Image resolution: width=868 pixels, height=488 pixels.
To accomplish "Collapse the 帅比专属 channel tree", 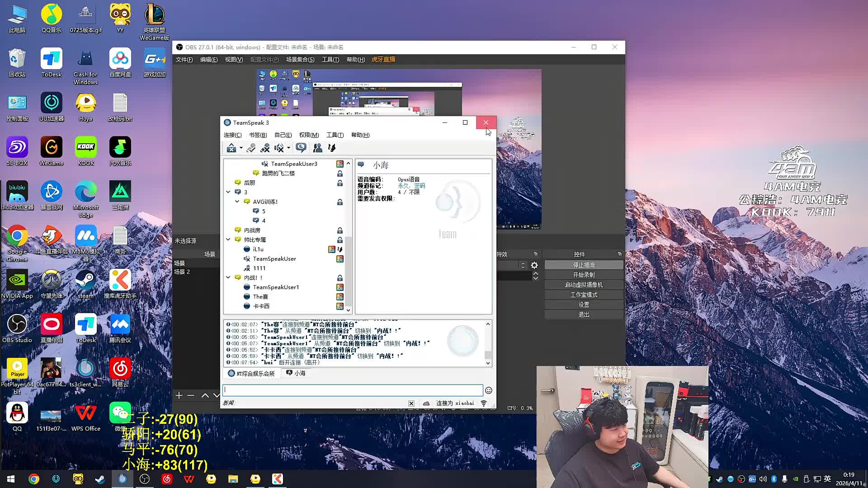I will tap(228, 239).
